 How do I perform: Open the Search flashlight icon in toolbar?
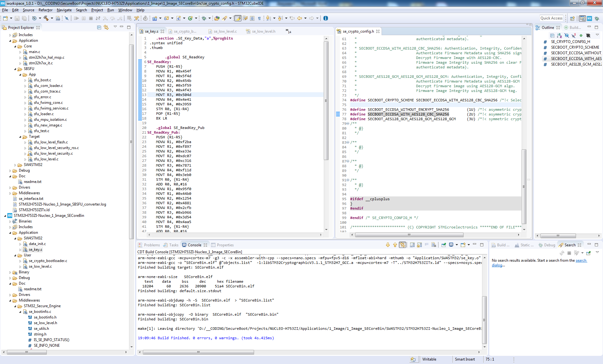225,18
